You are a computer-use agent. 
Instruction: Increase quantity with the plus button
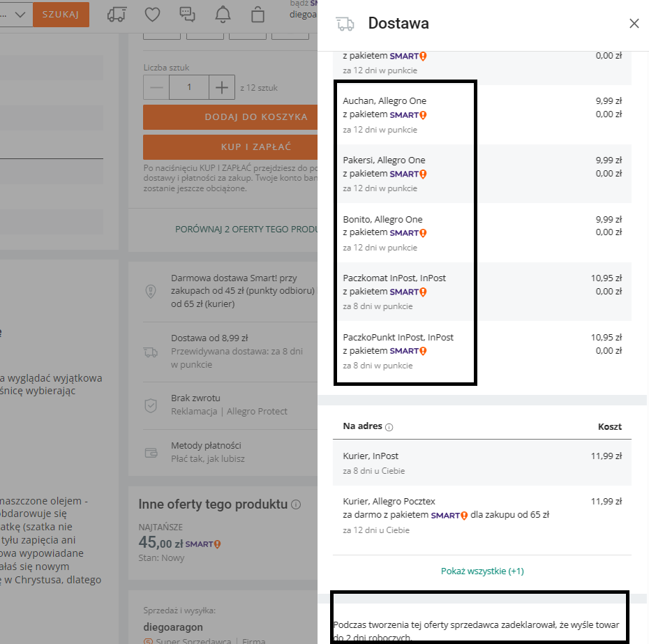[222, 87]
